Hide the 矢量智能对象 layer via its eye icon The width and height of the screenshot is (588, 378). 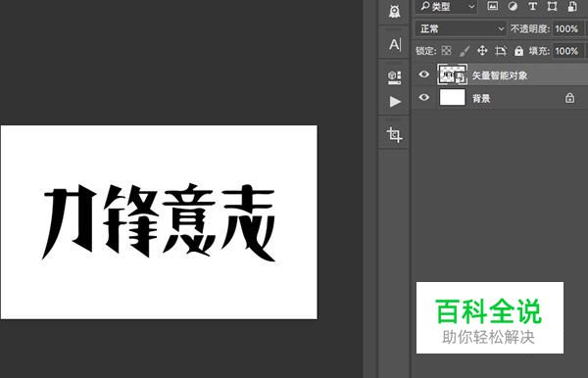coord(423,74)
